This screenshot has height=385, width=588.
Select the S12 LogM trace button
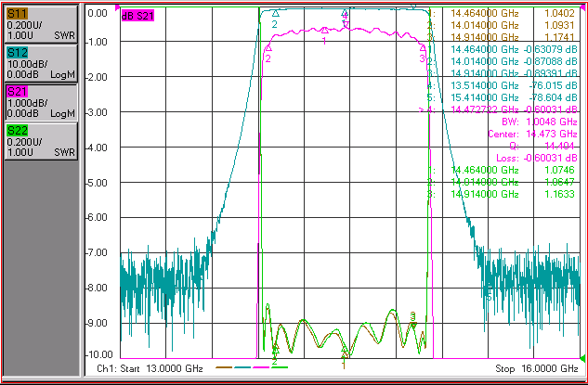pyautogui.click(x=41, y=64)
